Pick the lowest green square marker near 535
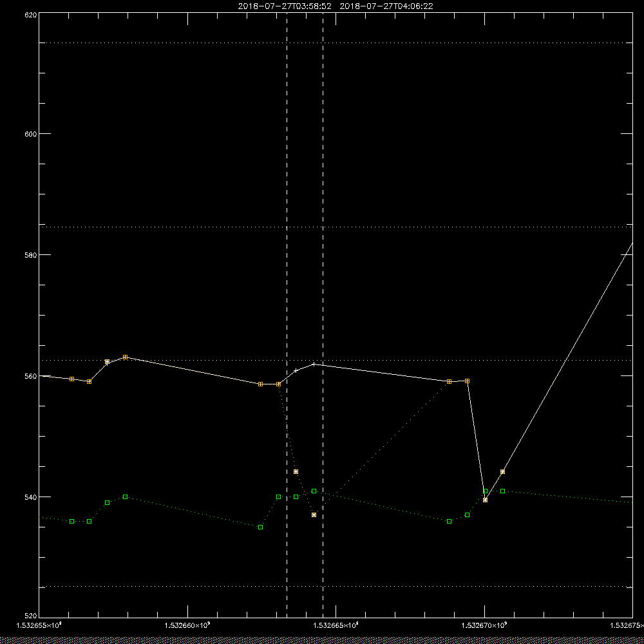 pos(260,527)
